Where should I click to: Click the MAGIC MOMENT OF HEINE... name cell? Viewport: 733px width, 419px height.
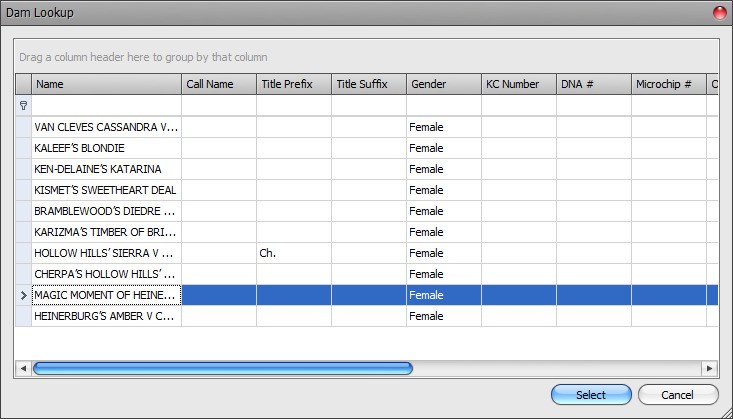[x=106, y=295]
